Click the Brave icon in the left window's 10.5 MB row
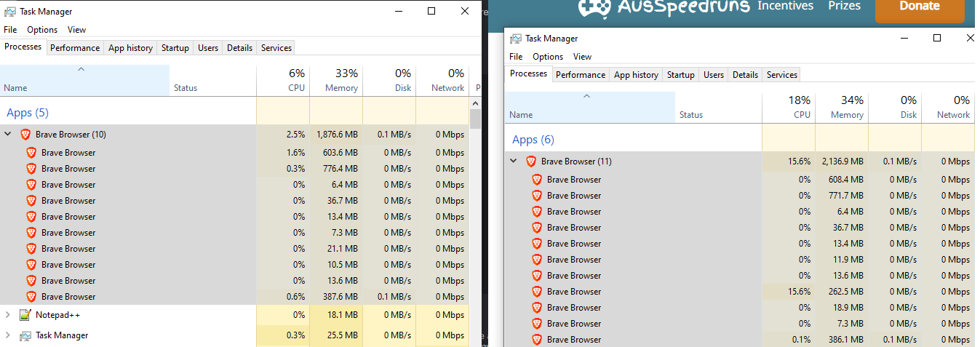The width and height of the screenshot is (980, 347). (x=31, y=265)
